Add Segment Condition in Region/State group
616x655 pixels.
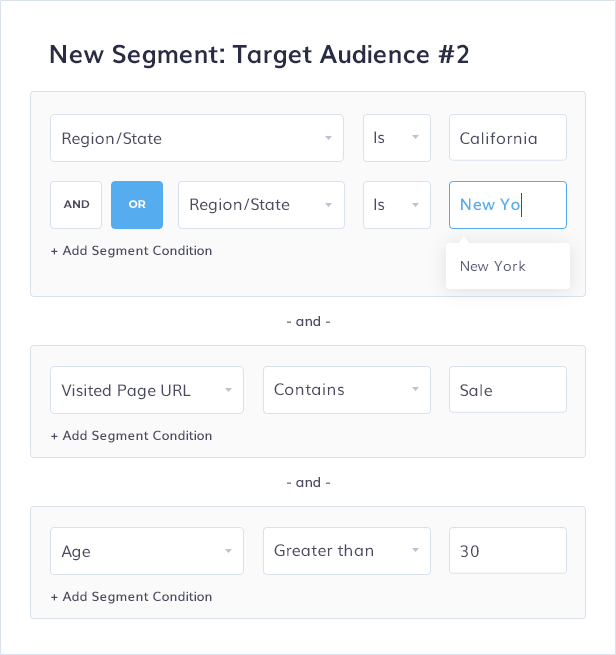coord(131,251)
